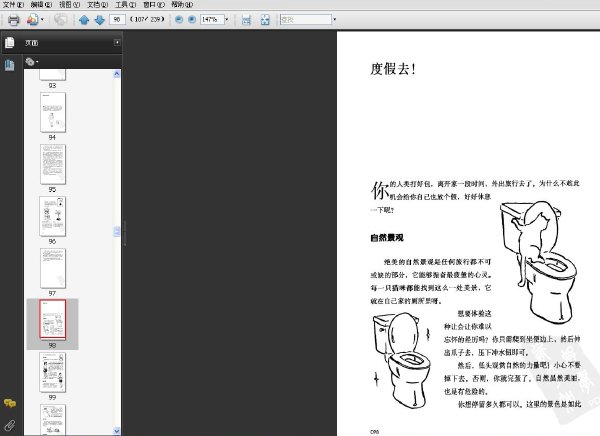Click the grayed-out globe toolbar icon
600x436 pixels.
click(60, 20)
